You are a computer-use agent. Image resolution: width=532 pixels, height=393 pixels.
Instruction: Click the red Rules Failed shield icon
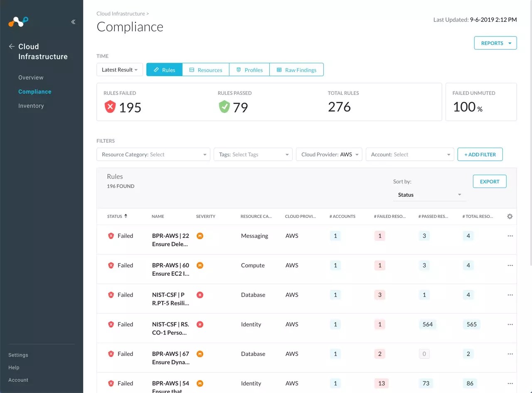(x=110, y=107)
